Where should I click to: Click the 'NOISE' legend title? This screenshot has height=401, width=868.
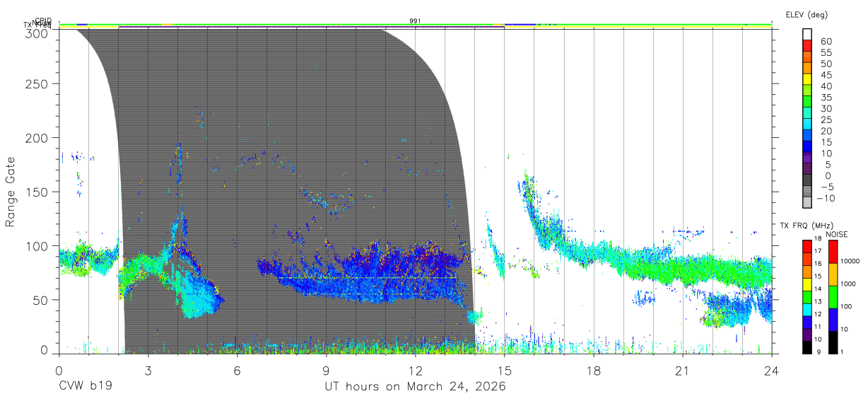836,234
